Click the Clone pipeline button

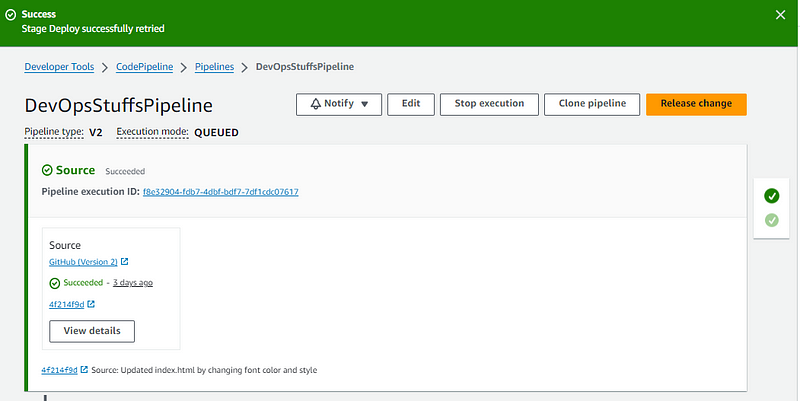point(592,104)
